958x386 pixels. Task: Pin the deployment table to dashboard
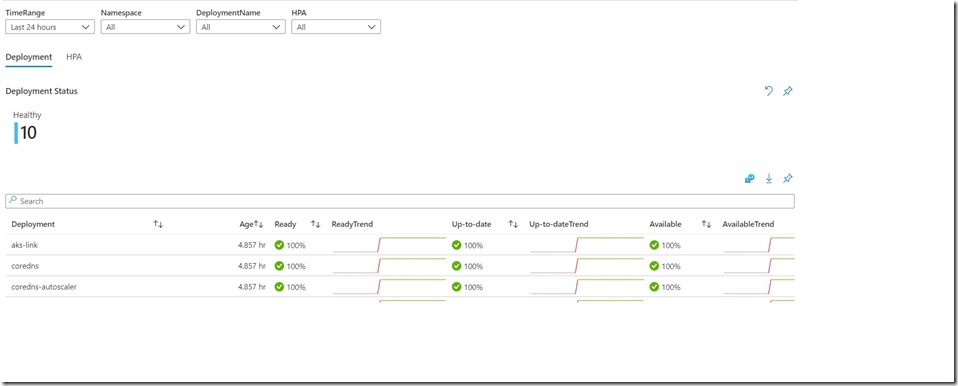click(x=788, y=178)
